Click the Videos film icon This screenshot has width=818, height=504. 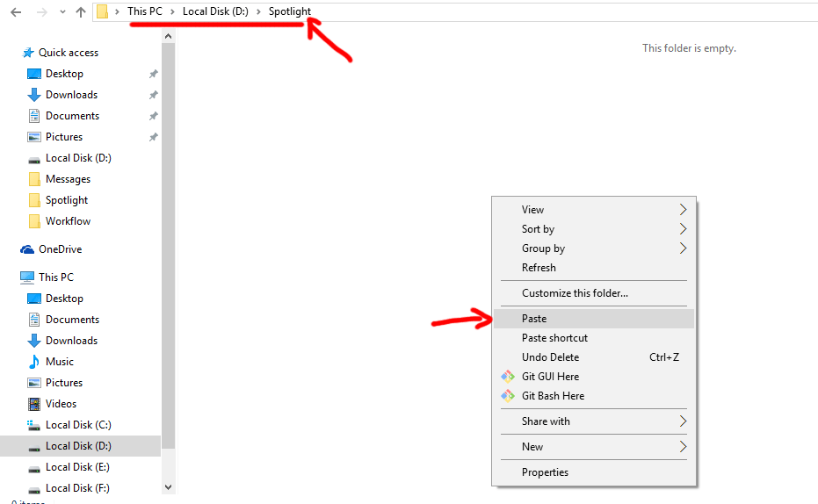coord(34,404)
